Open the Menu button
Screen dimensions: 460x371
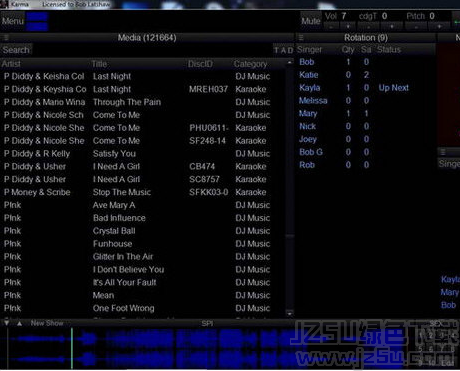13,21
